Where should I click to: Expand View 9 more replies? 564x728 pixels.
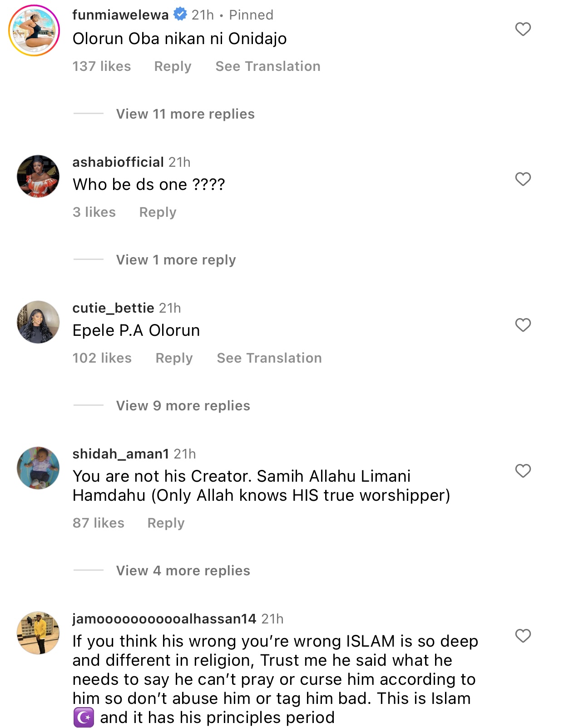(183, 406)
